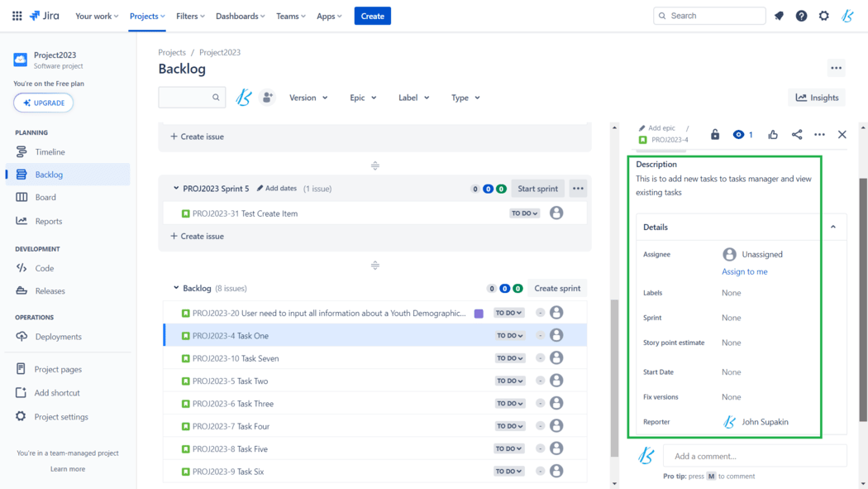Viewport: 868px width, 489px height.
Task: Click the Jira logo
Action: point(45,16)
